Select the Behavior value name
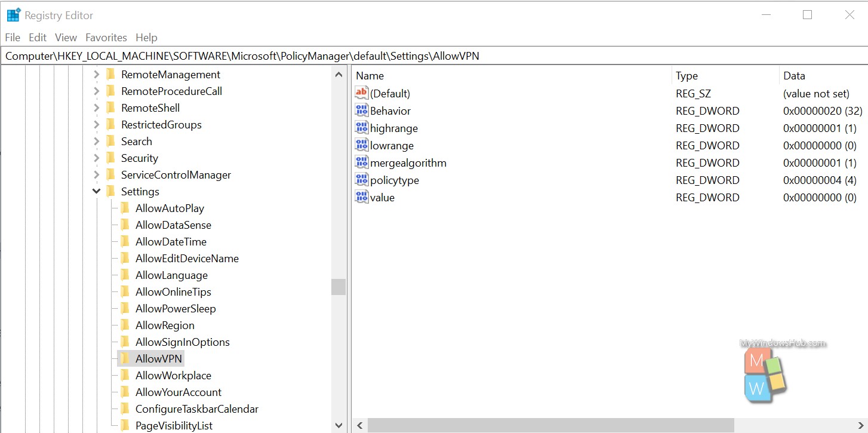Screen dimensions: 868x433 [x=390, y=110]
